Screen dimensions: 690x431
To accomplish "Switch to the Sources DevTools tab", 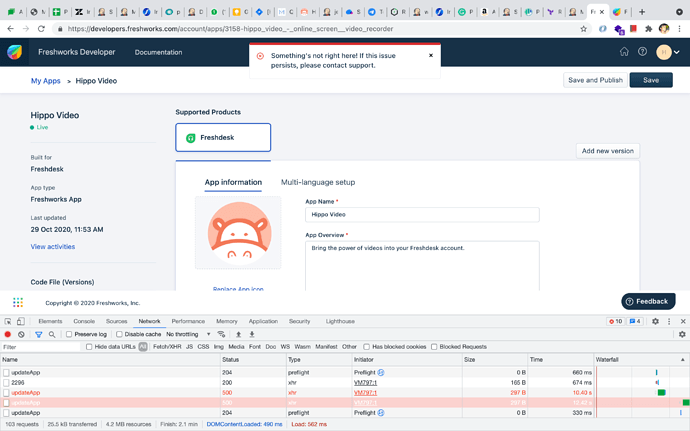I will point(117,321).
